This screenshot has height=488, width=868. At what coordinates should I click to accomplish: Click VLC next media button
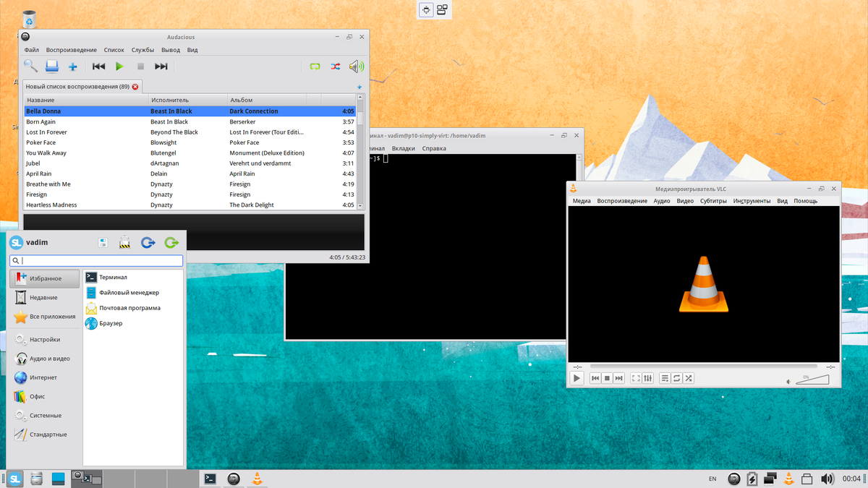tap(619, 378)
